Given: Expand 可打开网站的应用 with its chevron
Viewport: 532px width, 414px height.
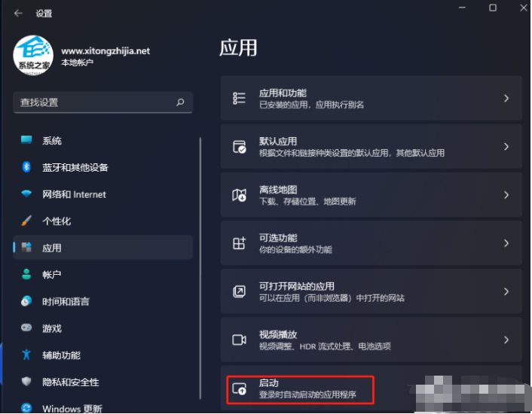Looking at the screenshot, I should click(x=506, y=291).
